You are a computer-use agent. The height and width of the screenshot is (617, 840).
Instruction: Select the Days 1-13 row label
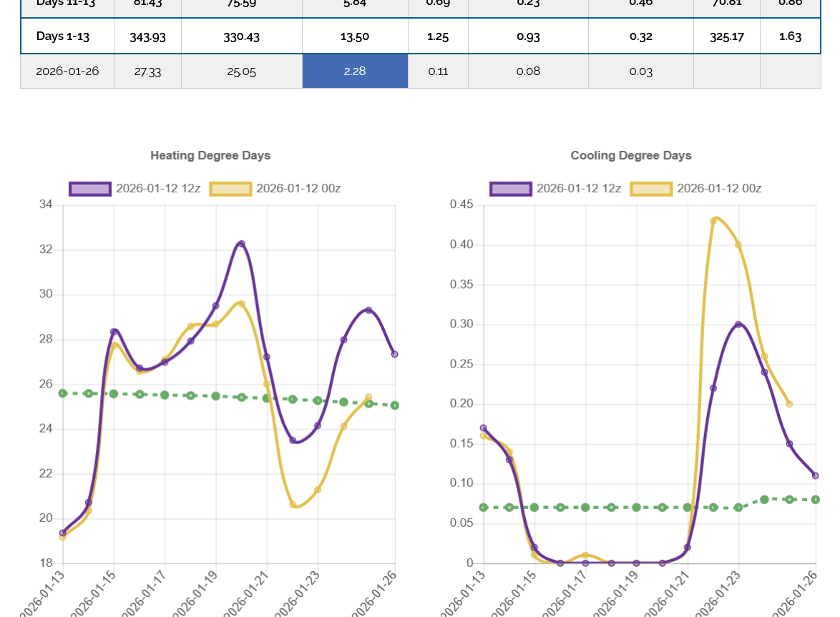(x=63, y=36)
